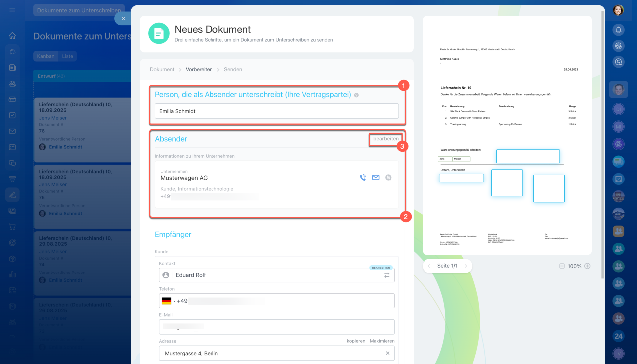Zoom in preview with the plus button

click(x=587, y=266)
